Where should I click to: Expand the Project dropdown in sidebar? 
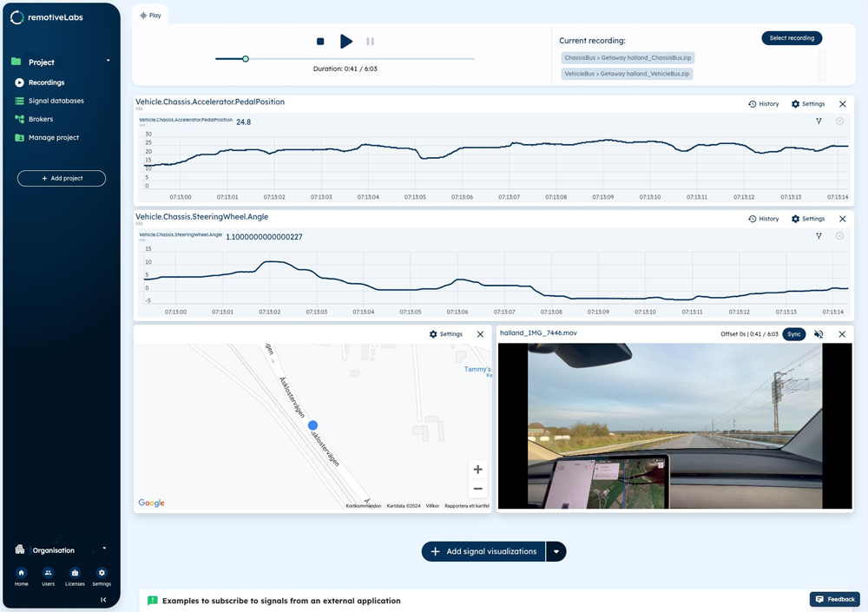pos(108,62)
